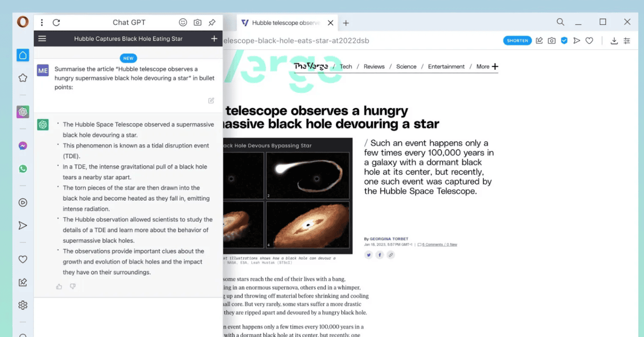Open the ChatGPT hamburger menu
Viewport: 644px width, 337px height.
point(42,38)
